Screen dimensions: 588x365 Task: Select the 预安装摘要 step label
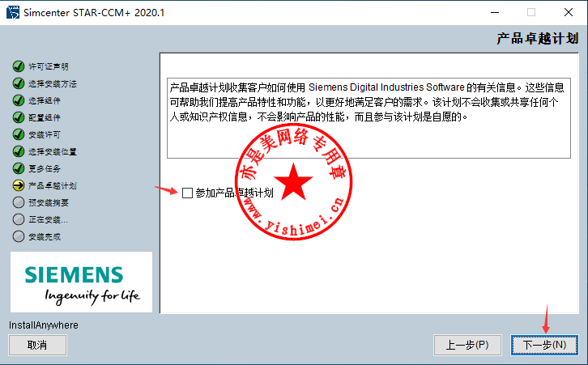pyautogui.click(x=49, y=203)
